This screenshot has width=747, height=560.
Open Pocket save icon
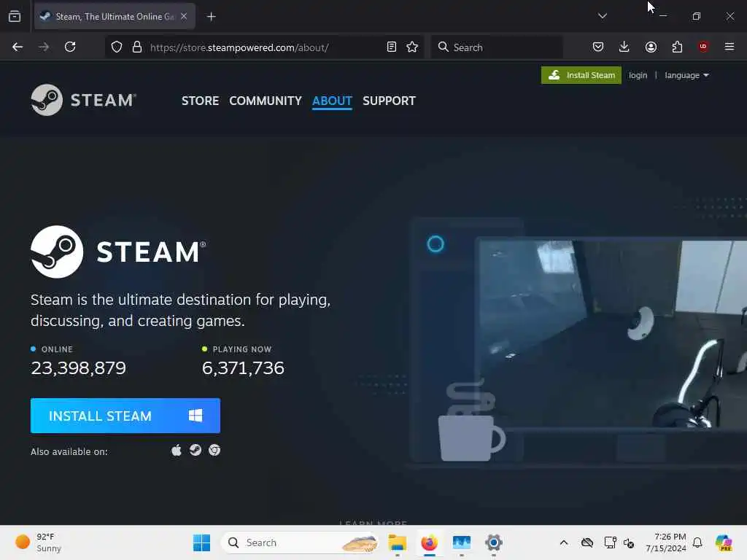point(598,47)
